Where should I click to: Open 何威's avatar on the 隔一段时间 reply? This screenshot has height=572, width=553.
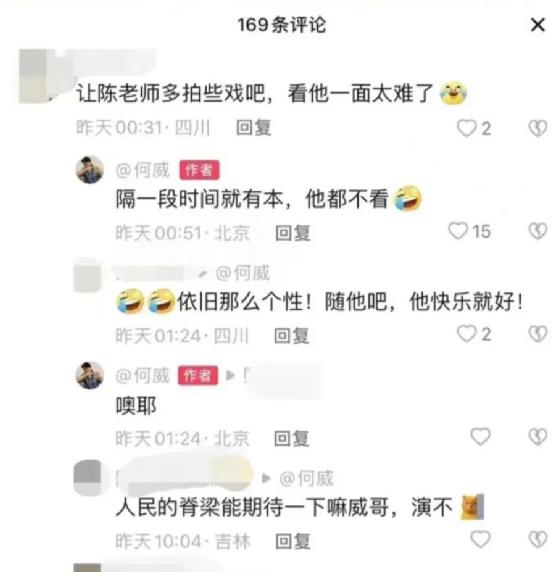point(89,170)
